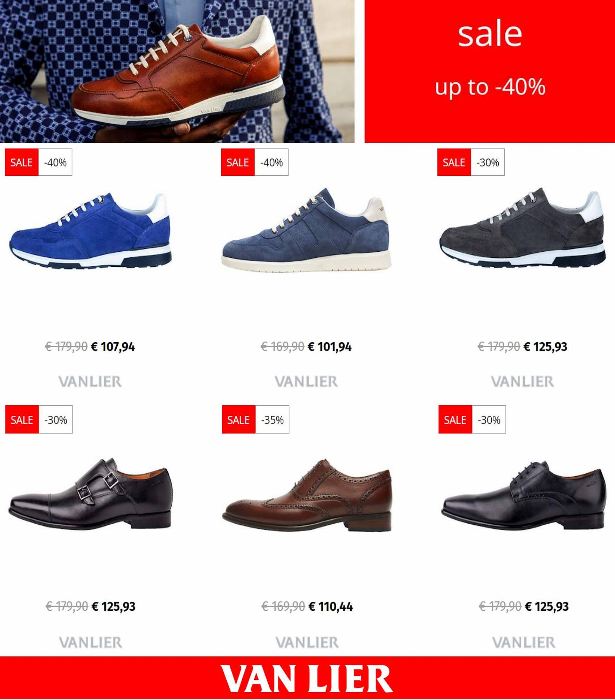This screenshot has width=615, height=700.
Task: Select the € 101,94 sale price
Action: (x=330, y=347)
